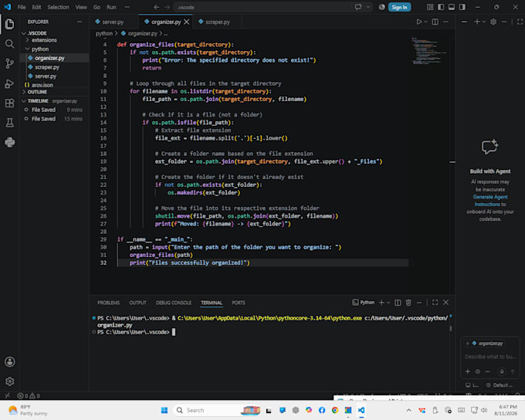Image resolution: width=525 pixels, height=420 pixels.
Task: Close the terminal panel
Action: tap(445, 303)
